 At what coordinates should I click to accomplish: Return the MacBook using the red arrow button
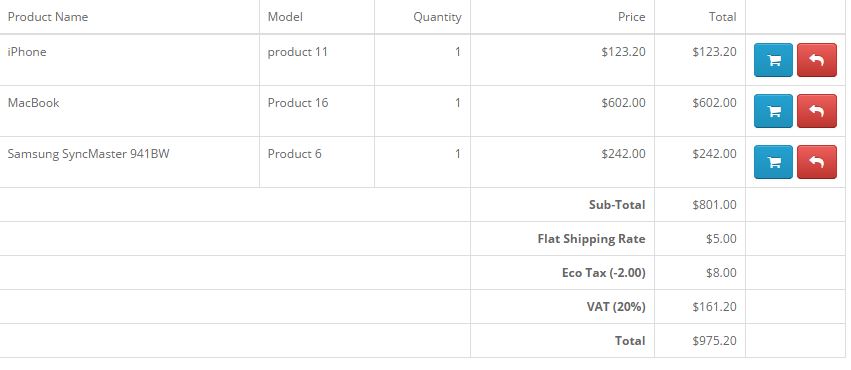tap(817, 111)
